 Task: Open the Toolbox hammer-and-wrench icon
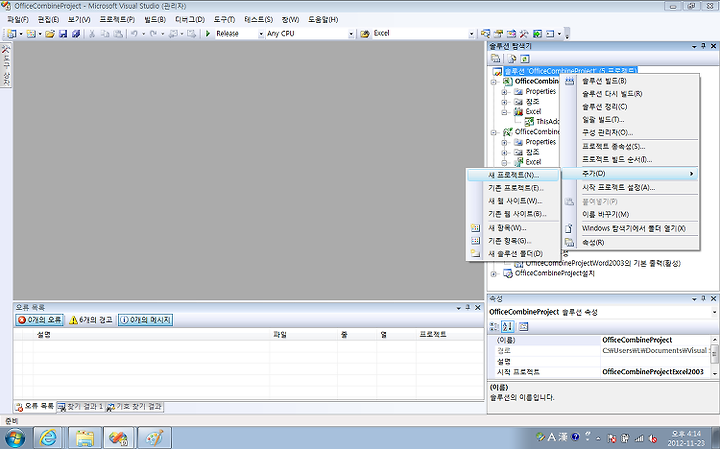pyautogui.click(x=524, y=34)
